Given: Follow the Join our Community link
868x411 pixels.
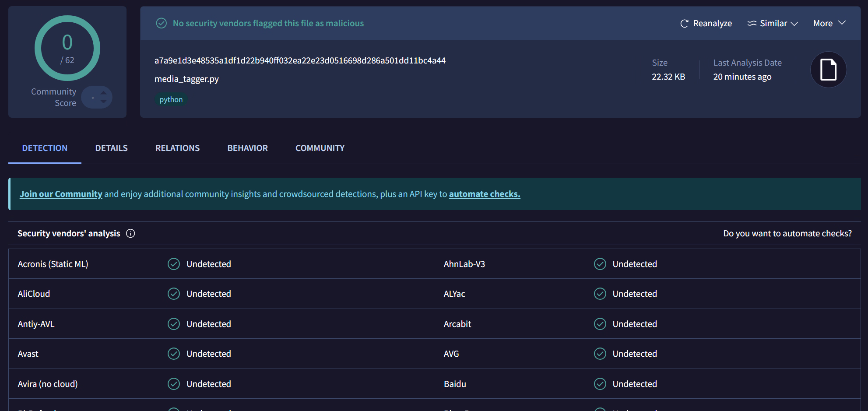Looking at the screenshot, I should click(61, 194).
